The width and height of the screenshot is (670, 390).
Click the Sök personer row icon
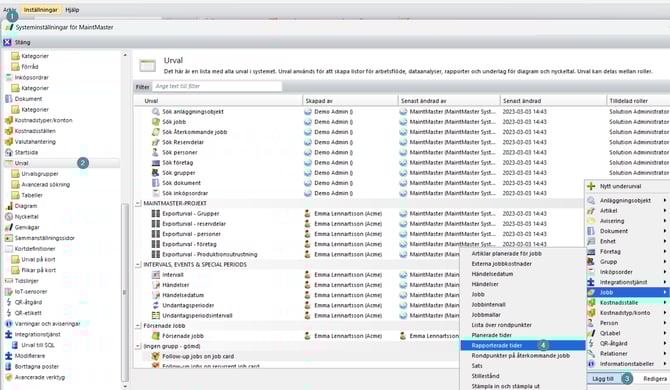tap(156, 152)
